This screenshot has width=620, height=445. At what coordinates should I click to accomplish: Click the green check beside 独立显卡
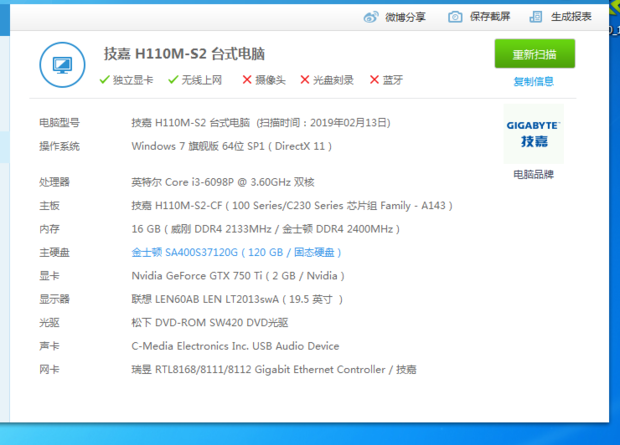(104, 80)
